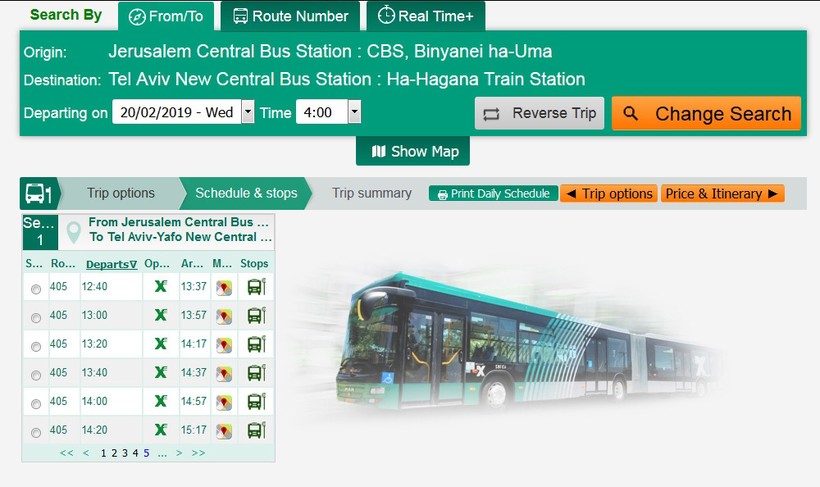
Task: Click the Show Map button
Action: 413,152
